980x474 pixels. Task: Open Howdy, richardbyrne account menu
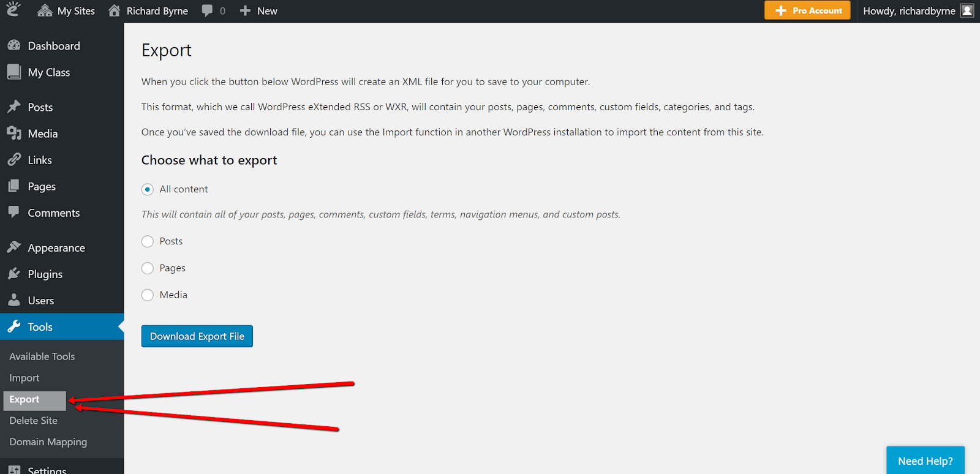[x=918, y=11]
